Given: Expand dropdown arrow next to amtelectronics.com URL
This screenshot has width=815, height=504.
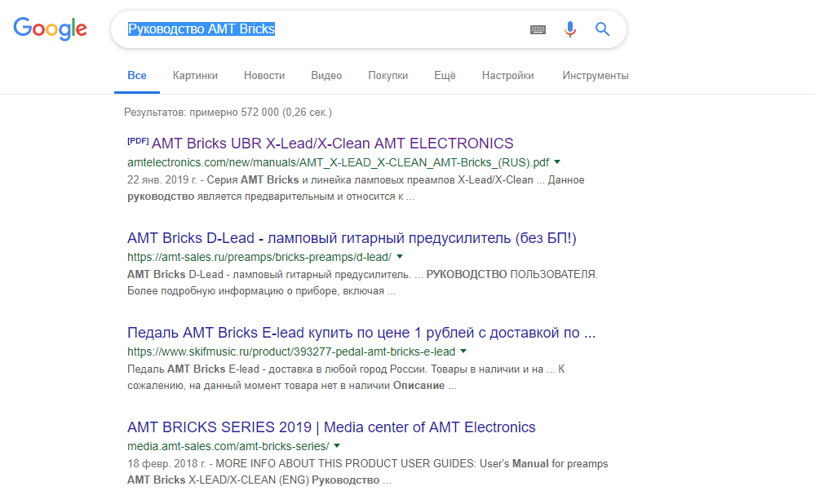Looking at the screenshot, I should (x=557, y=162).
